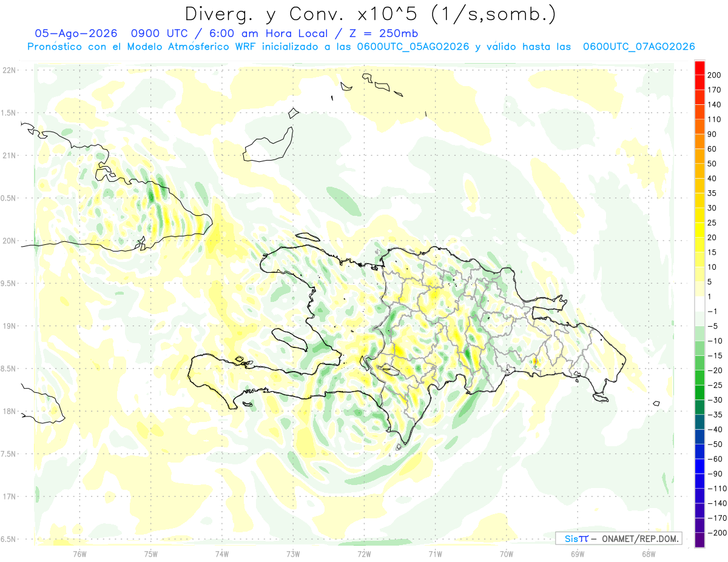
Task: Pick the white swatch between 1 and -1
Action: [699, 304]
